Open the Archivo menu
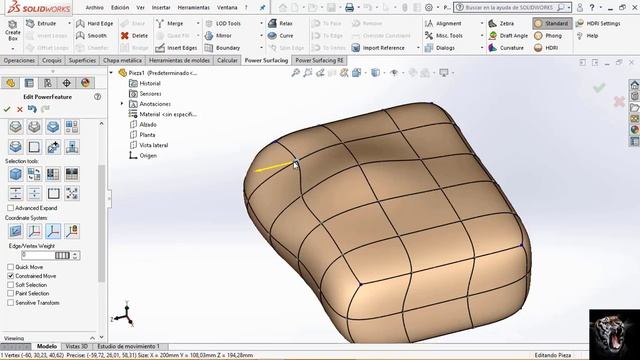640x360 pixels. 94,7
